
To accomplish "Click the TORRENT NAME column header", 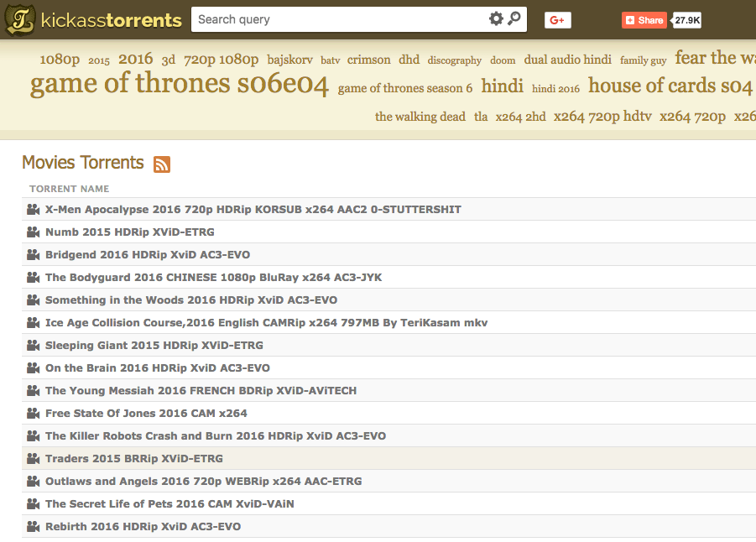I will click(69, 188).
